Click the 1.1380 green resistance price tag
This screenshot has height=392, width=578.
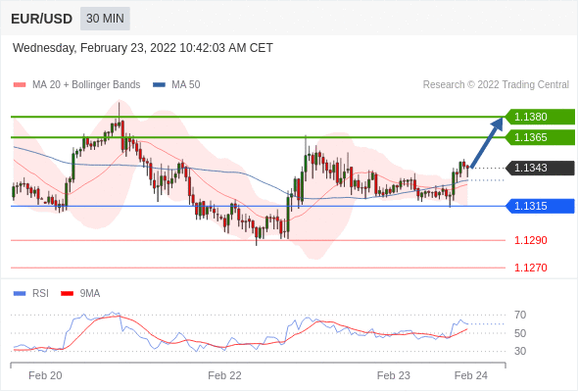click(x=540, y=117)
